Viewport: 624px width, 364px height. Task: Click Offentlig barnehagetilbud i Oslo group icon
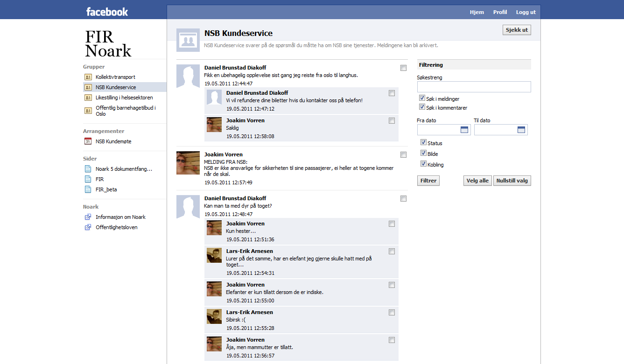click(88, 111)
